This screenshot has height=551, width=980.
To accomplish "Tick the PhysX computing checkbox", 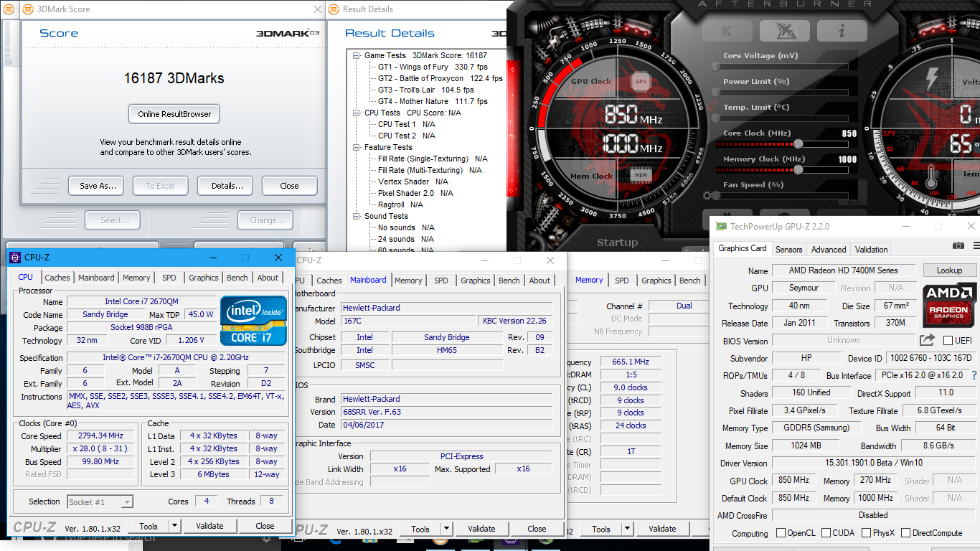I will point(867,533).
